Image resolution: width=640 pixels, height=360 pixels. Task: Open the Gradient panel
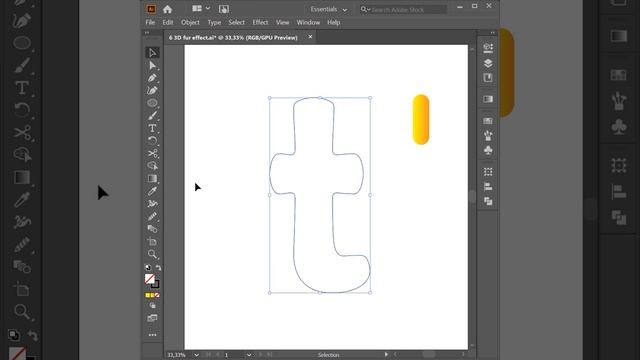tap(488, 99)
